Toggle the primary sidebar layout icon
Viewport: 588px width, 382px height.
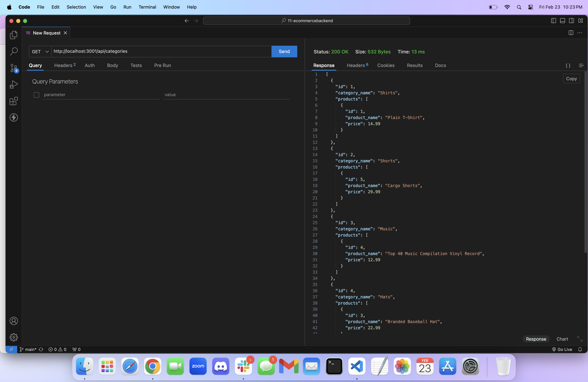[x=553, y=21]
